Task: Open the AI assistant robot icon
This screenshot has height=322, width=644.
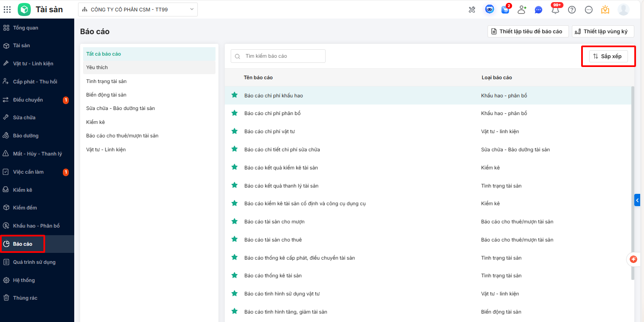Action: coord(489,9)
